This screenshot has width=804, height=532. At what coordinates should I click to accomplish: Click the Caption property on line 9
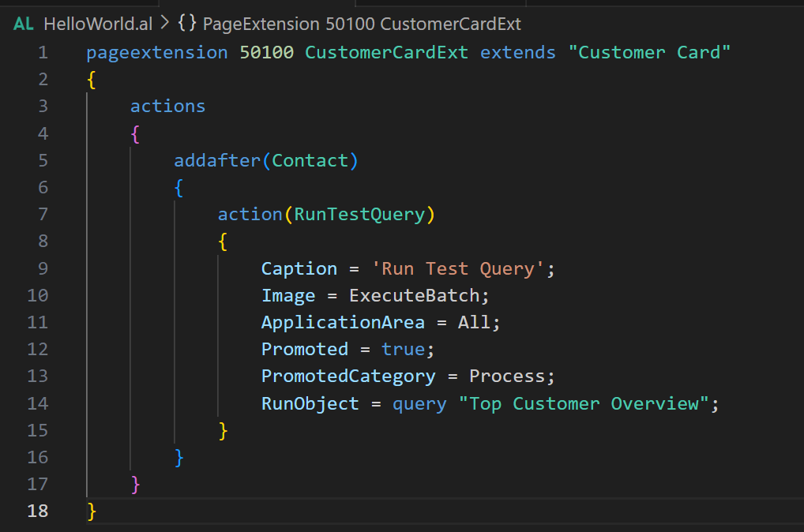point(299,268)
